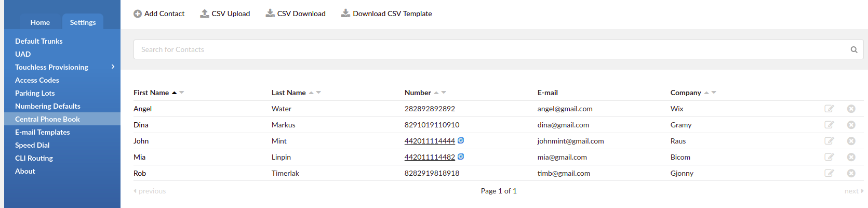This screenshot has height=208, width=868.
Task: Sort Company column descending
Action: coord(714,93)
